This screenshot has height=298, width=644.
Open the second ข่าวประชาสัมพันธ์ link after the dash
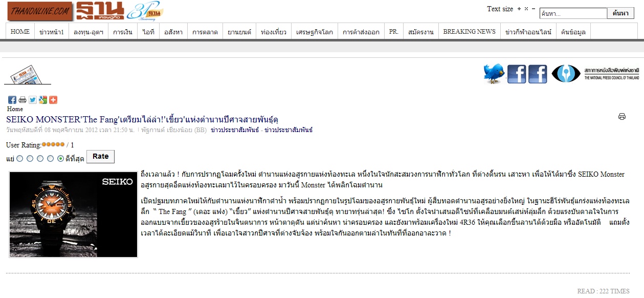point(289,130)
